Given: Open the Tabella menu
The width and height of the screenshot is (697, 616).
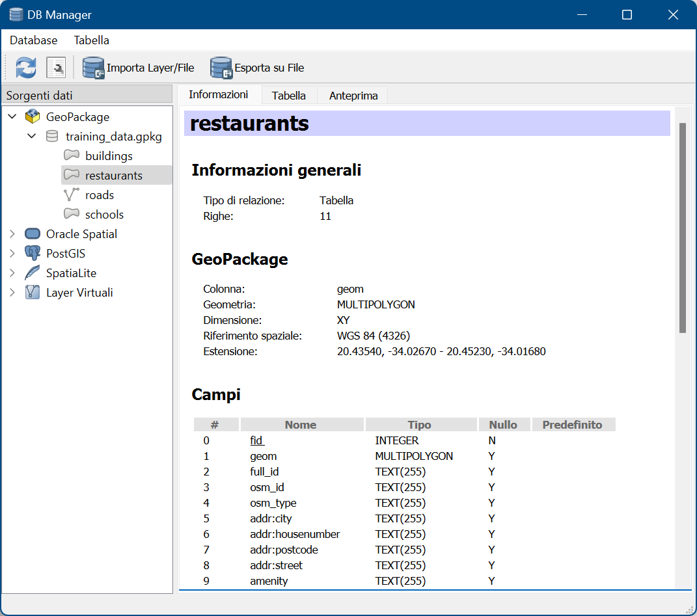Looking at the screenshot, I should tap(92, 40).
